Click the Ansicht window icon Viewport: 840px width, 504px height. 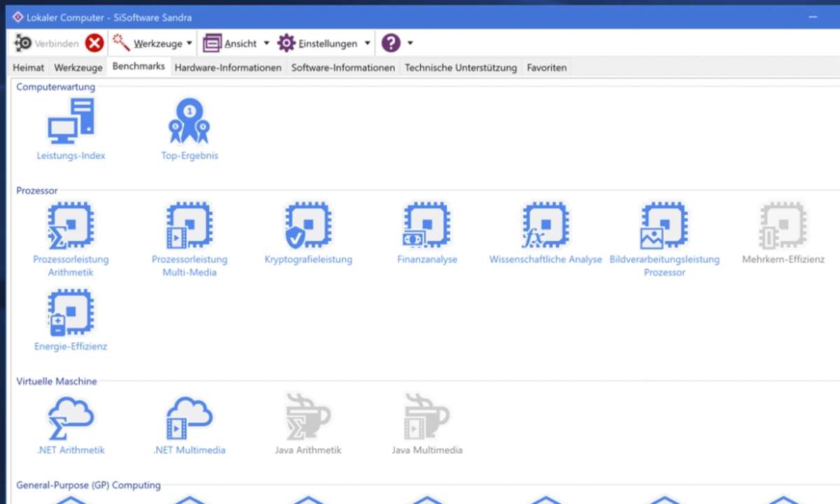pos(212,43)
